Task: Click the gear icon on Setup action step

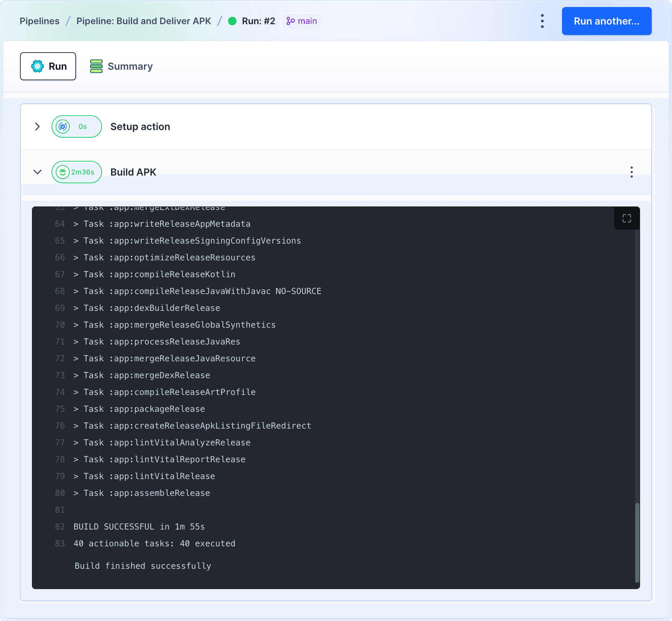Action: tap(63, 127)
